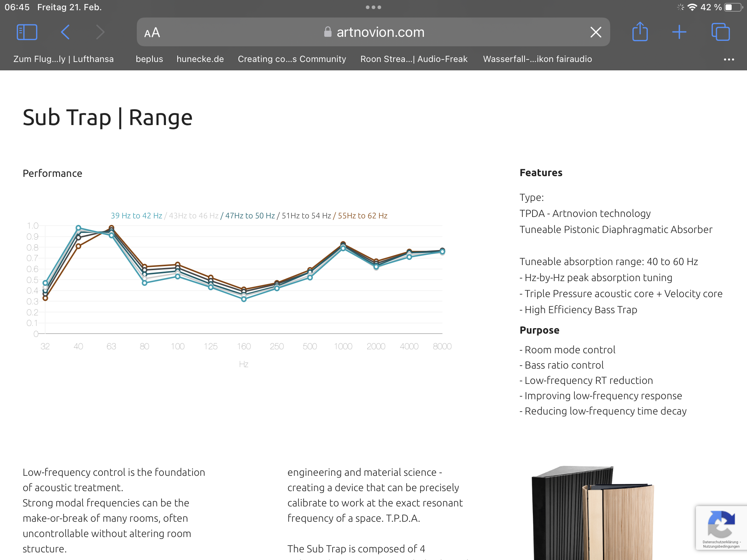Select the Purpose heading
747x560 pixels.
coord(539,330)
